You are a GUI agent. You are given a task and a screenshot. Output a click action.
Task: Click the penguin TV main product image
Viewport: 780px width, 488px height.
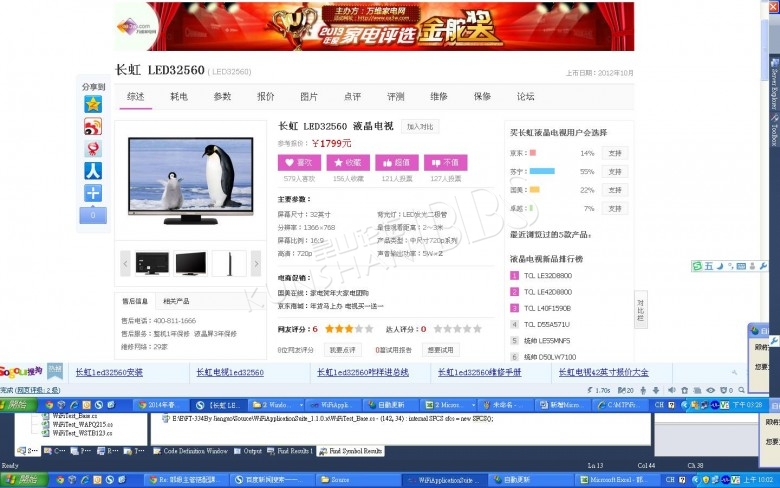191,181
